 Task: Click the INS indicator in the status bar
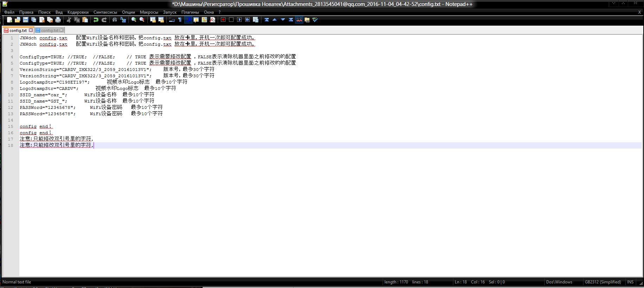click(630, 282)
